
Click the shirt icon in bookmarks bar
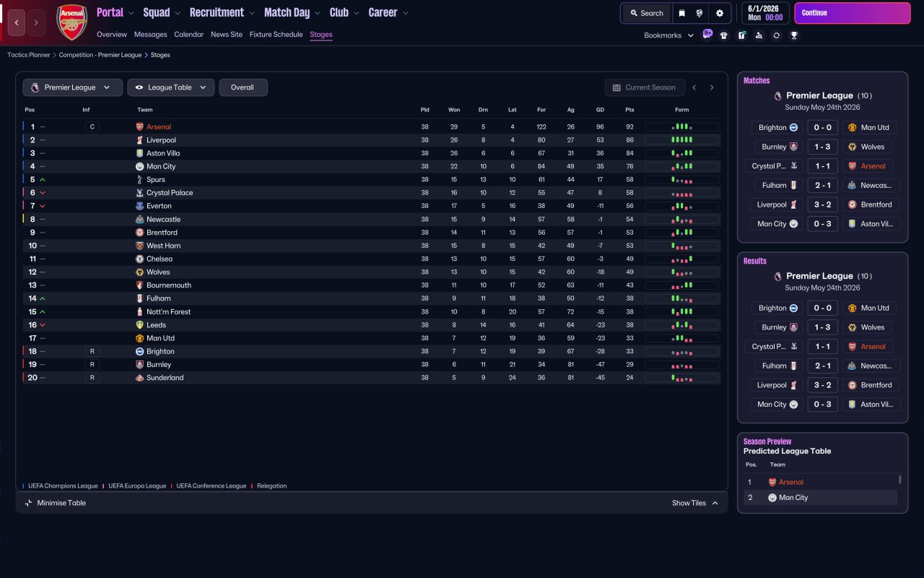pyautogui.click(x=724, y=35)
